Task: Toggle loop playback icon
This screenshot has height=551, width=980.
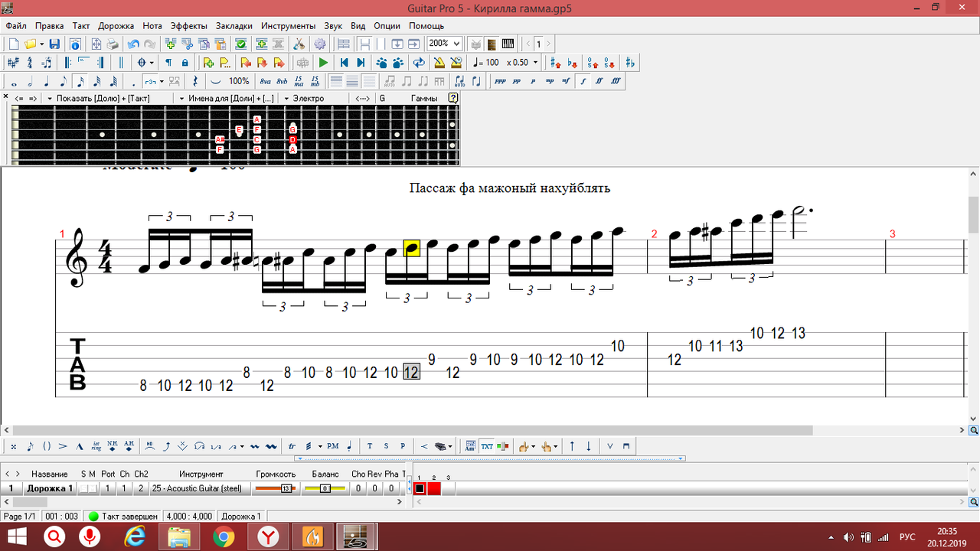Action: [419, 62]
